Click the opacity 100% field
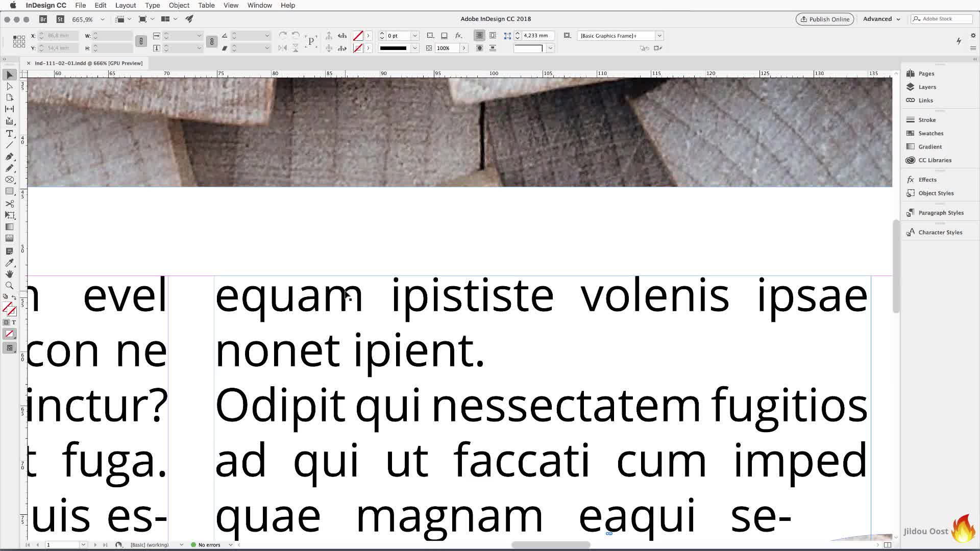 pyautogui.click(x=447, y=48)
